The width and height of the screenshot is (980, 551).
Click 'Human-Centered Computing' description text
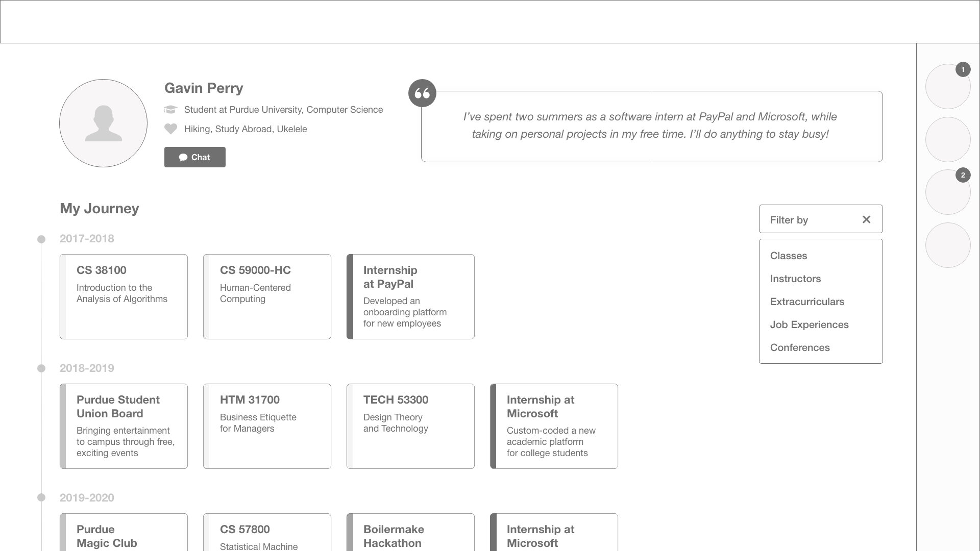pyautogui.click(x=255, y=293)
